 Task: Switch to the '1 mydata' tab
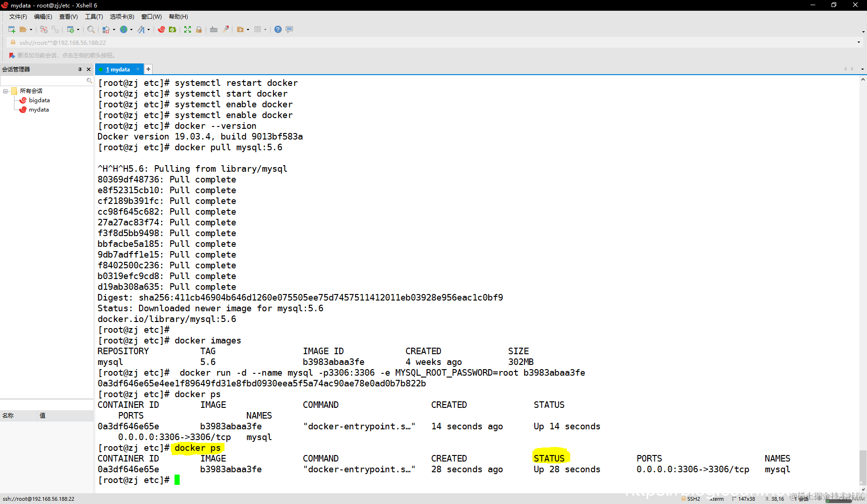pos(119,70)
